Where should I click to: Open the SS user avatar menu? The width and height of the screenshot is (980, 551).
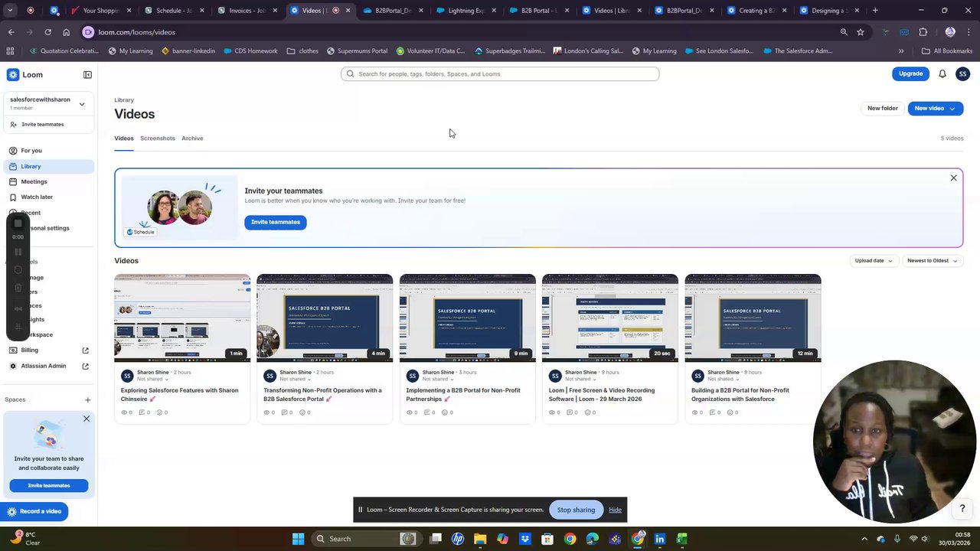coord(962,73)
